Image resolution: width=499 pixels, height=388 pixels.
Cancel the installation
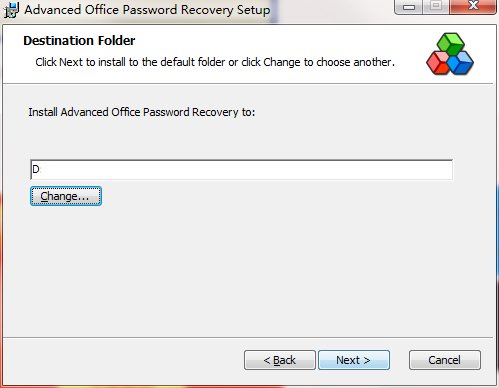click(445, 360)
